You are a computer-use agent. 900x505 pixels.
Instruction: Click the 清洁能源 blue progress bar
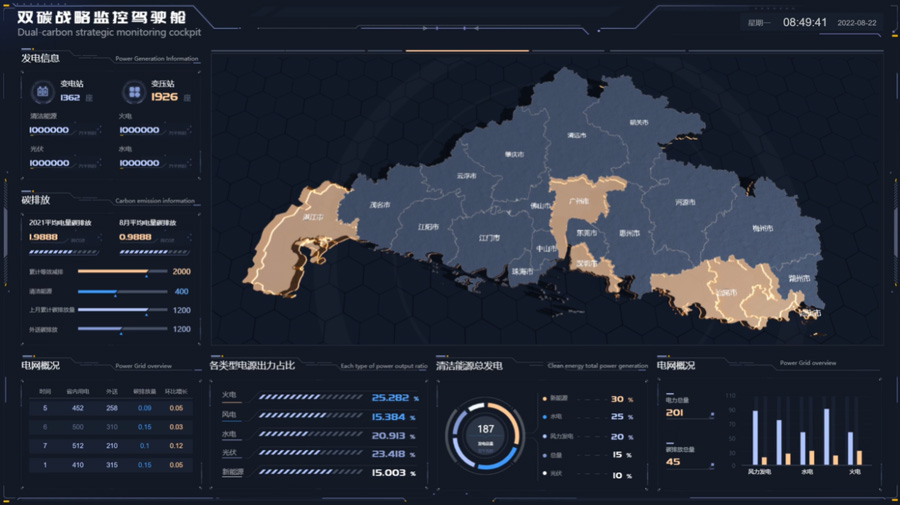(98, 292)
